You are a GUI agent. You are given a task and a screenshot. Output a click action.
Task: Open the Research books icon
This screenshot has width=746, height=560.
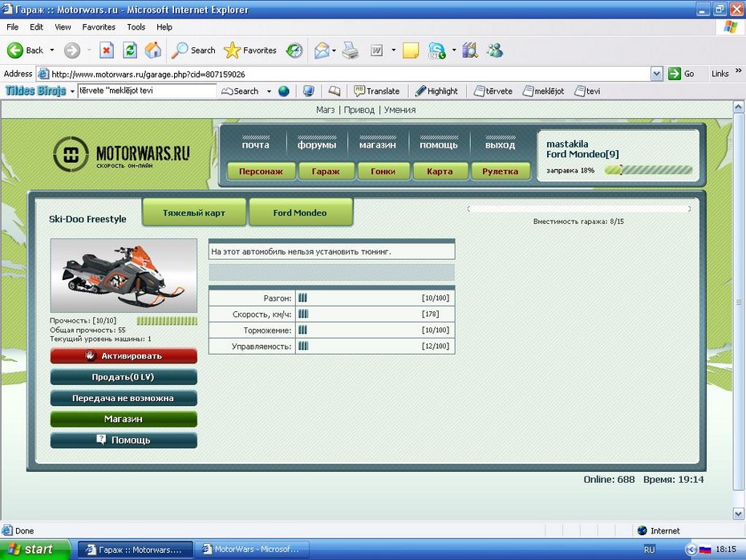click(x=469, y=50)
